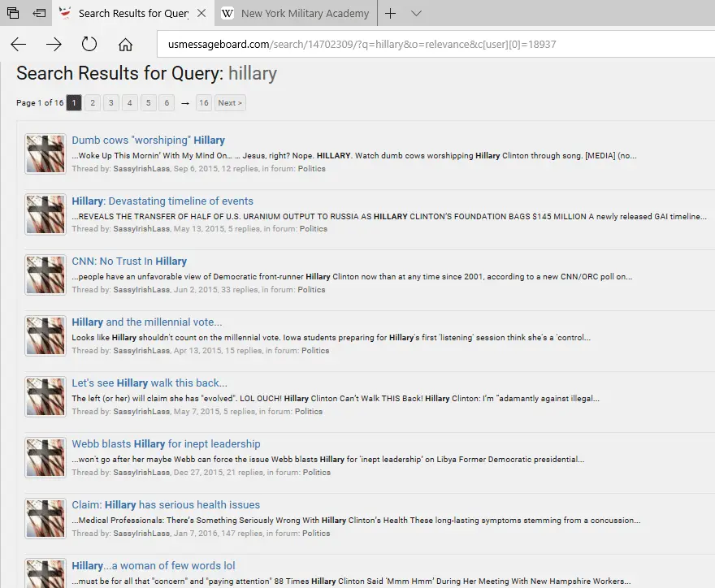Viewport: 715px width, 588px height.
Task: Refresh the current page
Action: pyautogui.click(x=89, y=44)
